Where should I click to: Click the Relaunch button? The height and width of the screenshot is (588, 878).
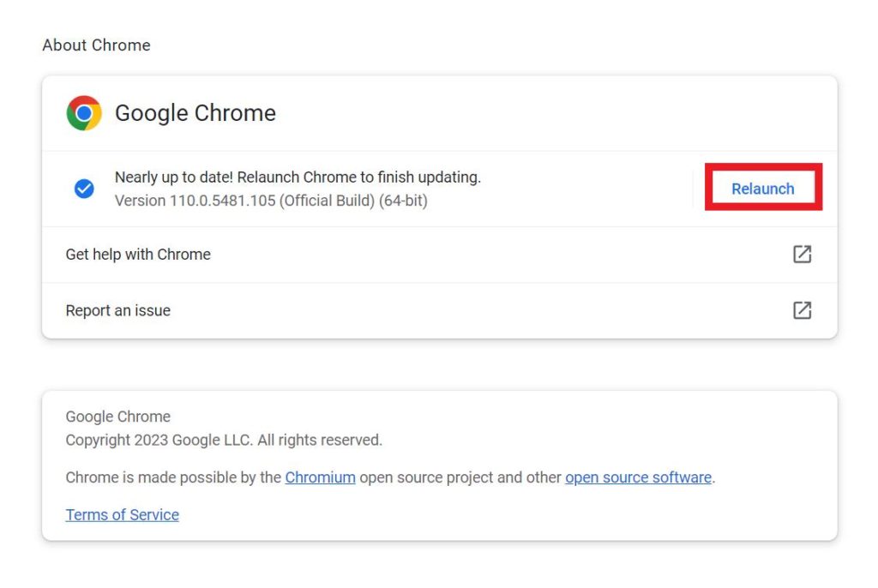click(762, 189)
